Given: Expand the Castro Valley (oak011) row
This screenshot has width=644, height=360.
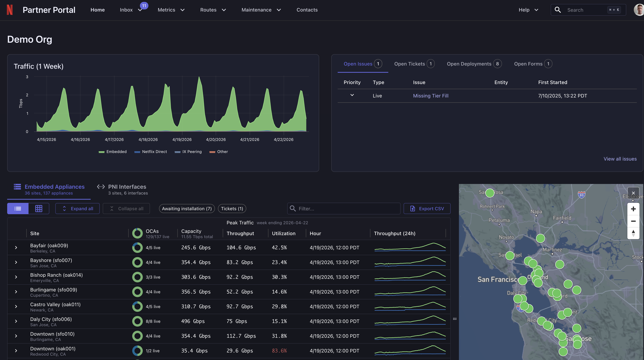Looking at the screenshot, I should tap(16, 307).
